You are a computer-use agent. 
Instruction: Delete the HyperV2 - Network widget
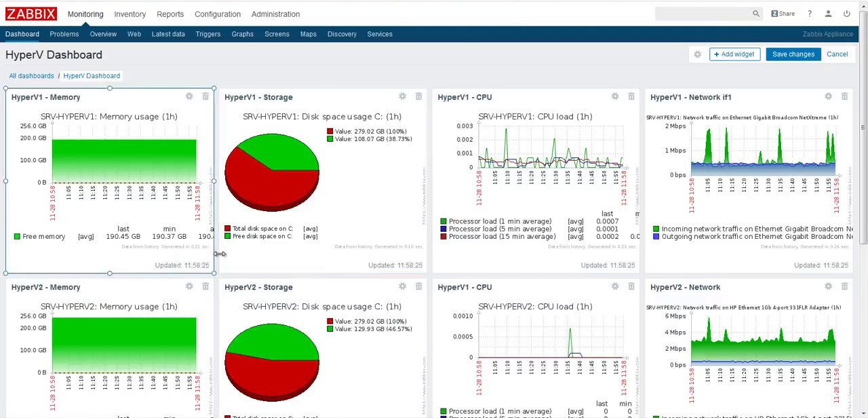coord(844,286)
